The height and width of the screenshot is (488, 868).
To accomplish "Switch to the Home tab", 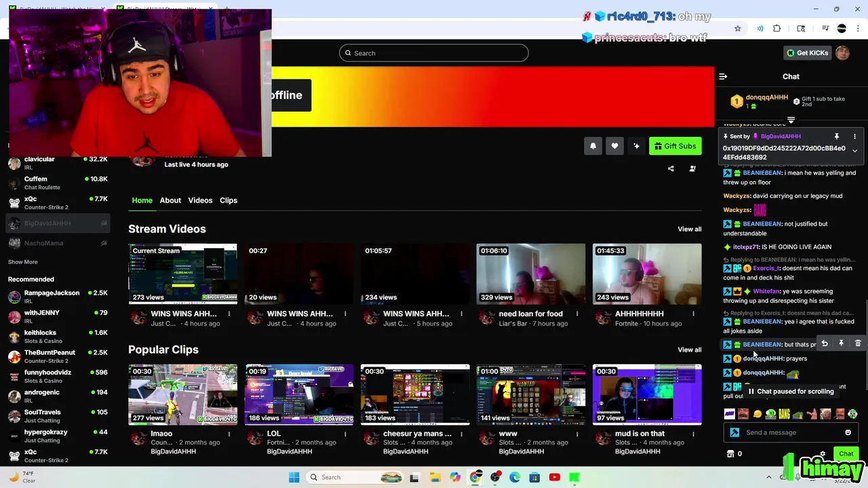I will pos(142,200).
